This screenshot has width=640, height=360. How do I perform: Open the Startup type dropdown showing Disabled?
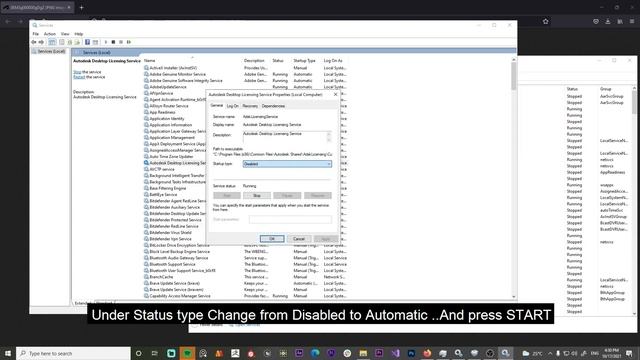287,164
